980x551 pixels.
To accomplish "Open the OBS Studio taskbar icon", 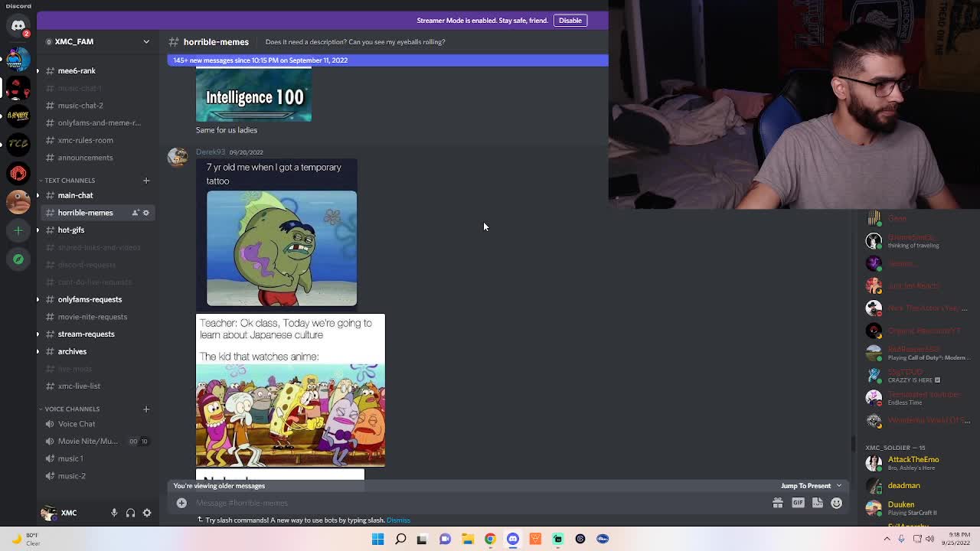I will pos(580,539).
